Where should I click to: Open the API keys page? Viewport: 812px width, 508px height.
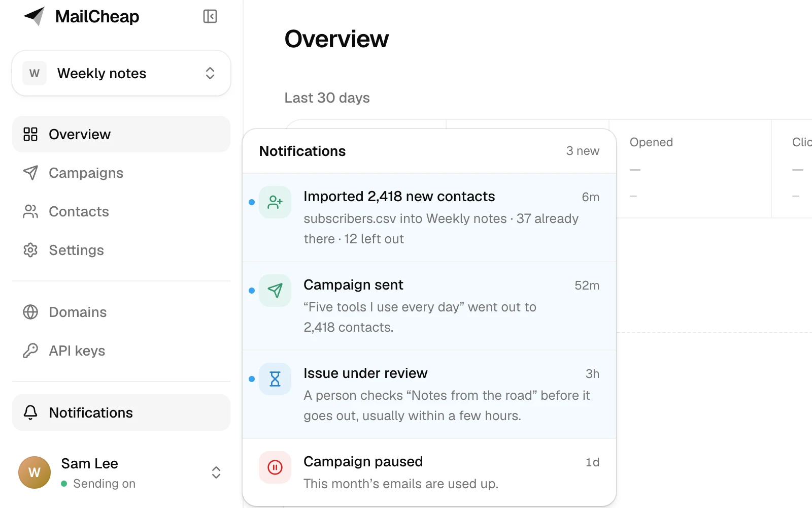click(x=121, y=351)
